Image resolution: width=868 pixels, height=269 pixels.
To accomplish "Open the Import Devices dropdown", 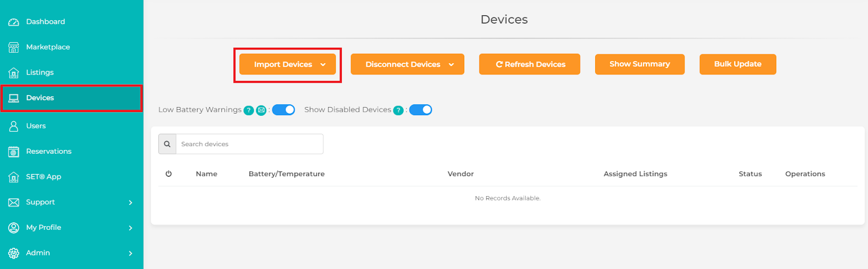I will tap(288, 64).
